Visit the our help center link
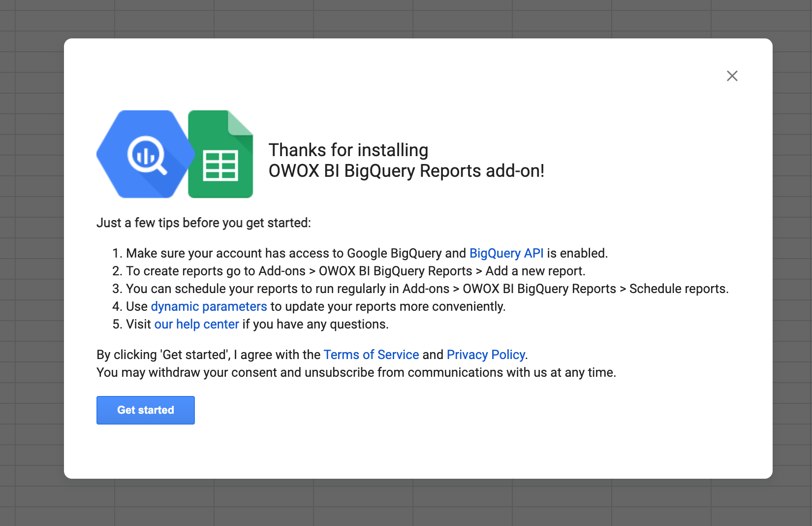The image size is (812, 526). (196, 324)
